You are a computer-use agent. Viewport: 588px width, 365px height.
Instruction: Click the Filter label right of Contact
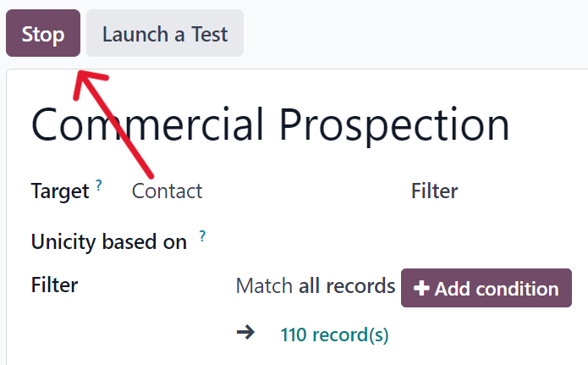(434, 191)
